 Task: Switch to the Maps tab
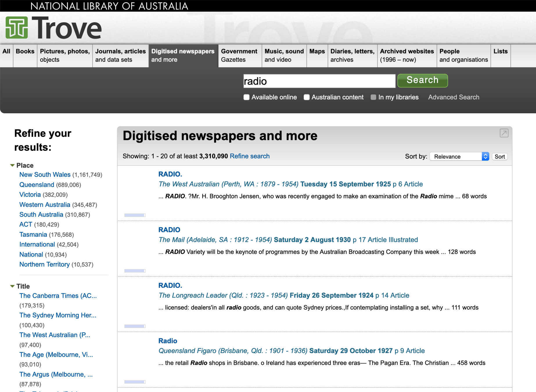[x=317, y=55]
